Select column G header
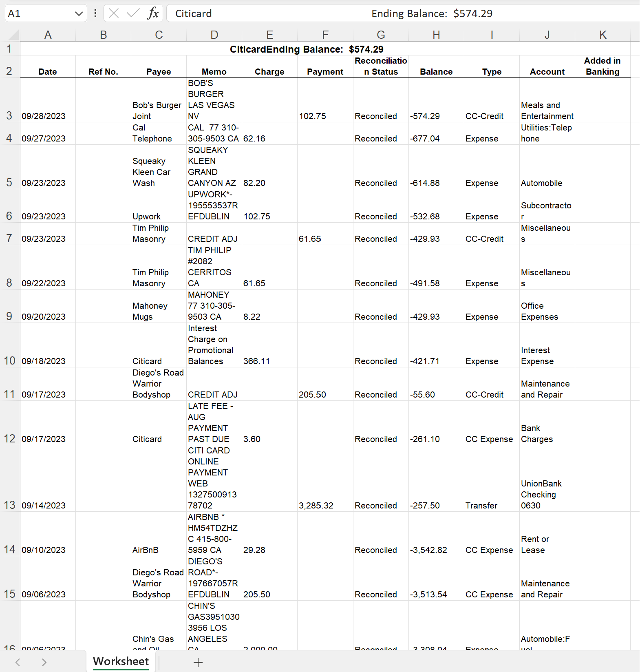Viewport: 640px width, 672px height. (x=381, y=35)
